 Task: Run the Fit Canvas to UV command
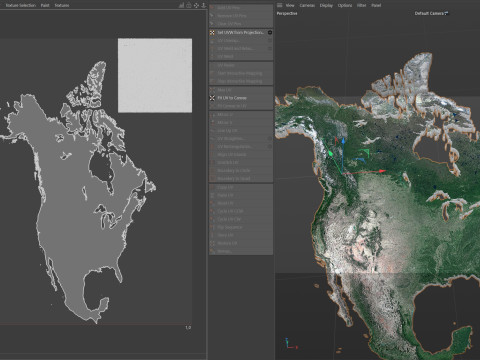(241, 106)
